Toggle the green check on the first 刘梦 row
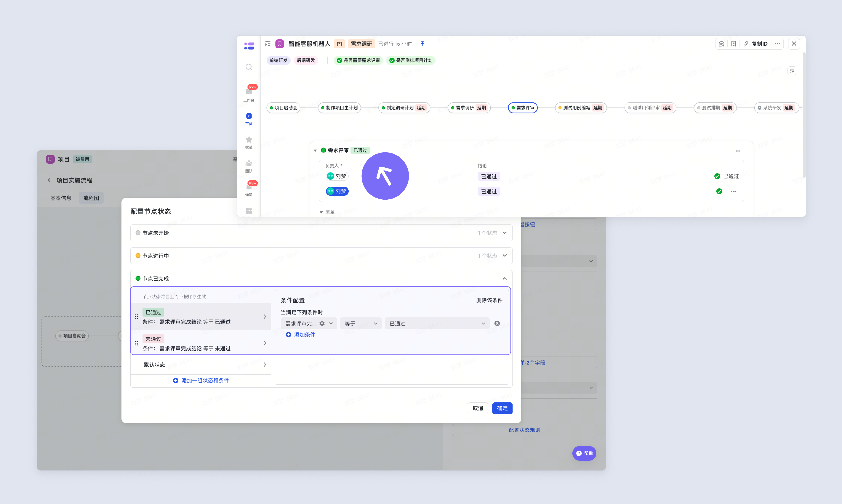 coord(717,176)
